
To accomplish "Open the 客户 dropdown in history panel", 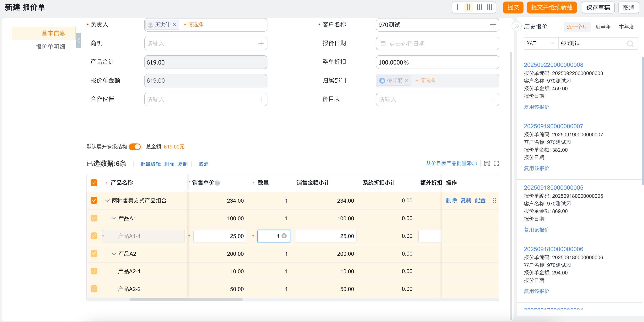I will coord(541,43).
